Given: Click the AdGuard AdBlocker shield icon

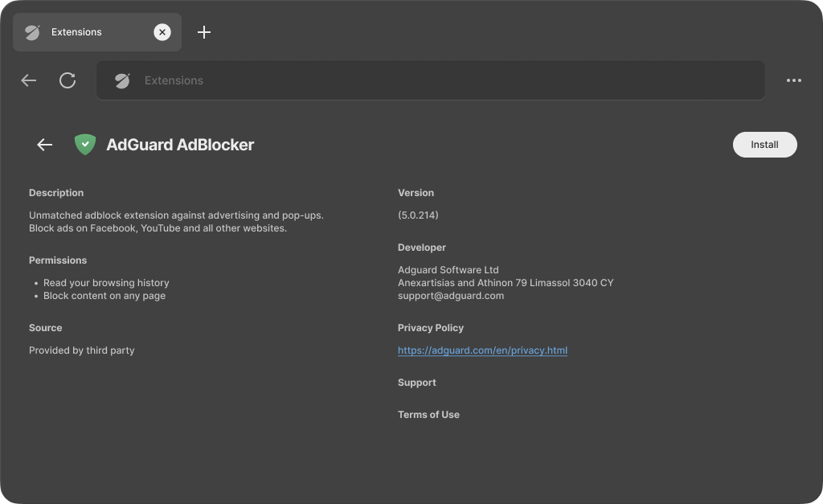Looking at the screenshot, I should pyautogui.click(x=84, y=145).
